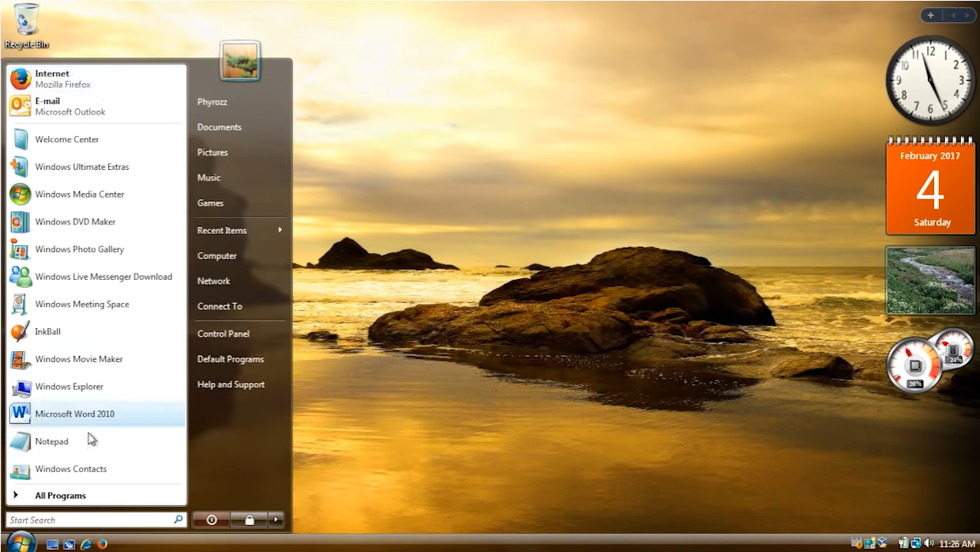This screenshot has height=552, width=980.
Task: Click the Start orb button
Action: (21, 543)
